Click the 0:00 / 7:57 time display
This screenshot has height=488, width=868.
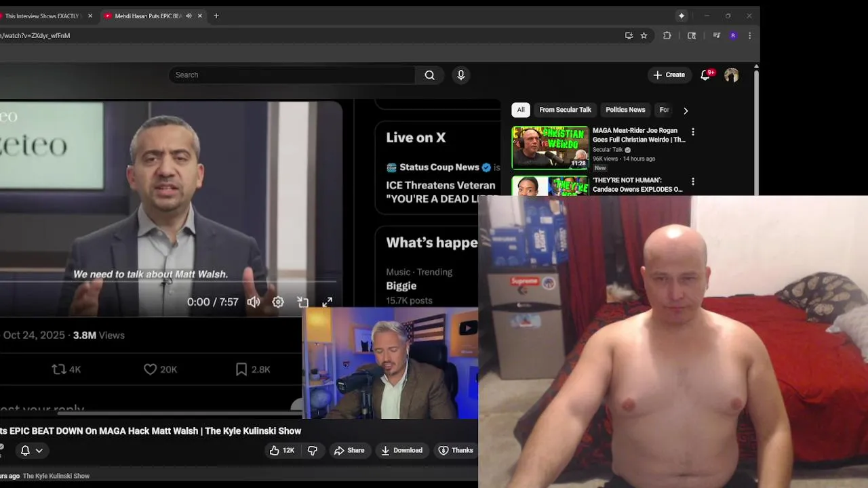[x=213, y=302]
